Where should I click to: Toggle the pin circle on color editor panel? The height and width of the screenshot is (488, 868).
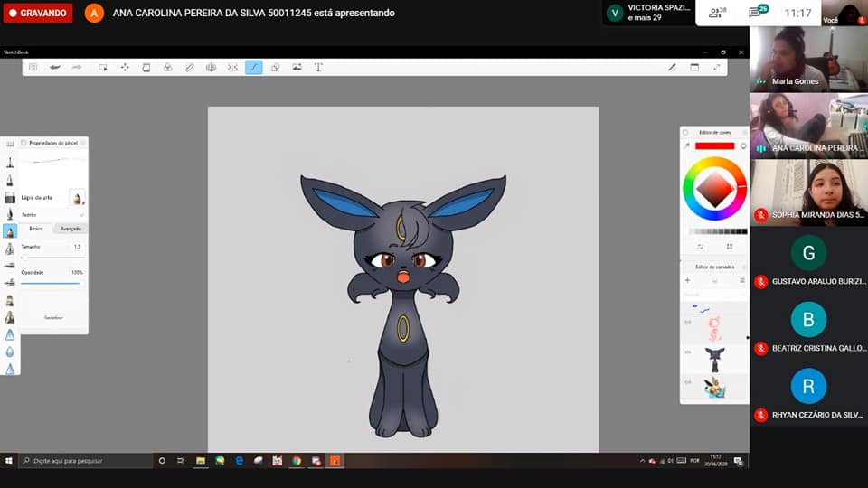pos(685,132)
